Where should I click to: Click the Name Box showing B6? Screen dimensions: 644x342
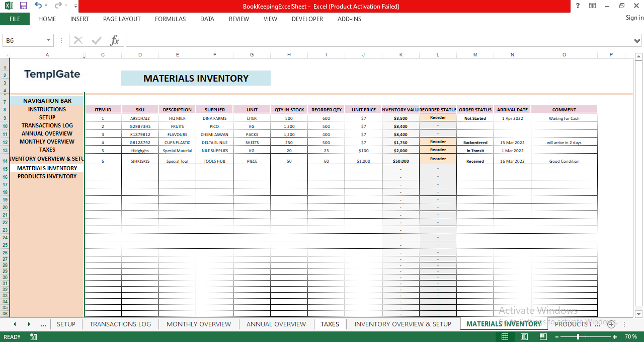click(24, 40)
